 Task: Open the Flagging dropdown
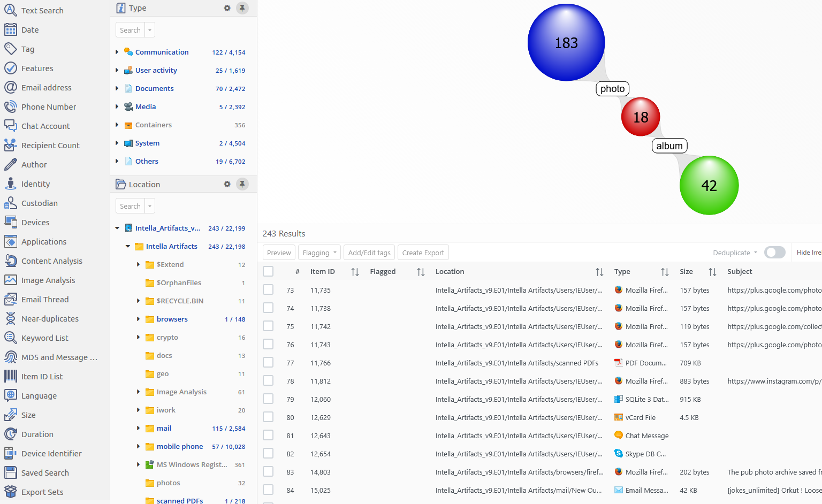tap(319, 253)
